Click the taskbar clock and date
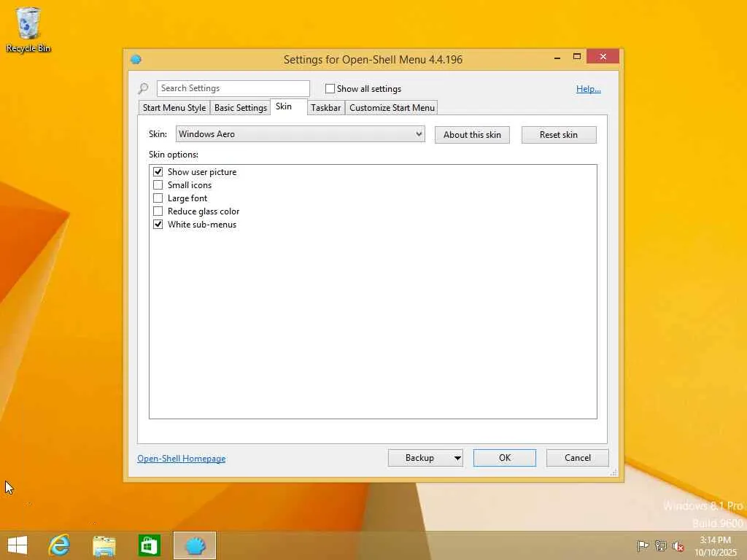 tap(716, 545)
